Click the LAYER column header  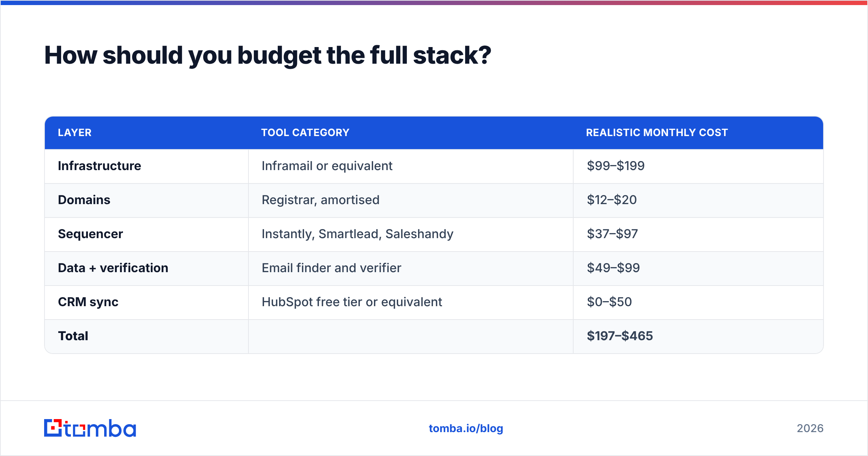coord(75,132)
